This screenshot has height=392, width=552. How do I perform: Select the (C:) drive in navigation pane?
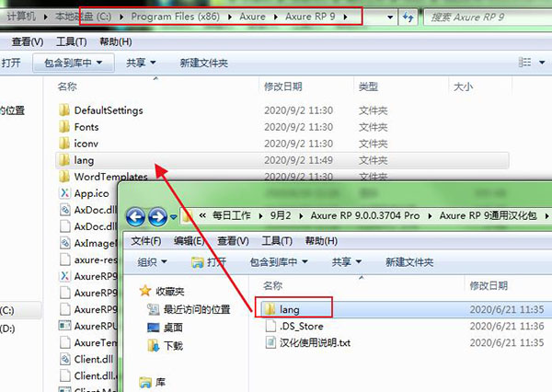7,310
